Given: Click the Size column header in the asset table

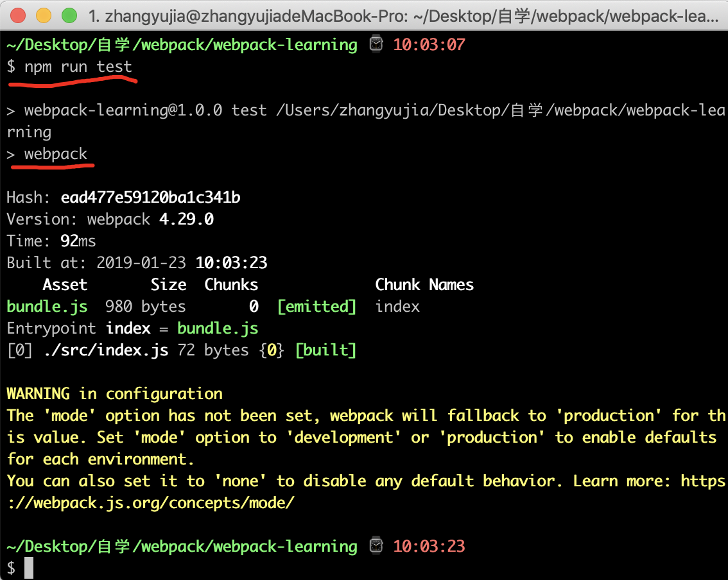Looking at the screenshot, I should point(168,284).
